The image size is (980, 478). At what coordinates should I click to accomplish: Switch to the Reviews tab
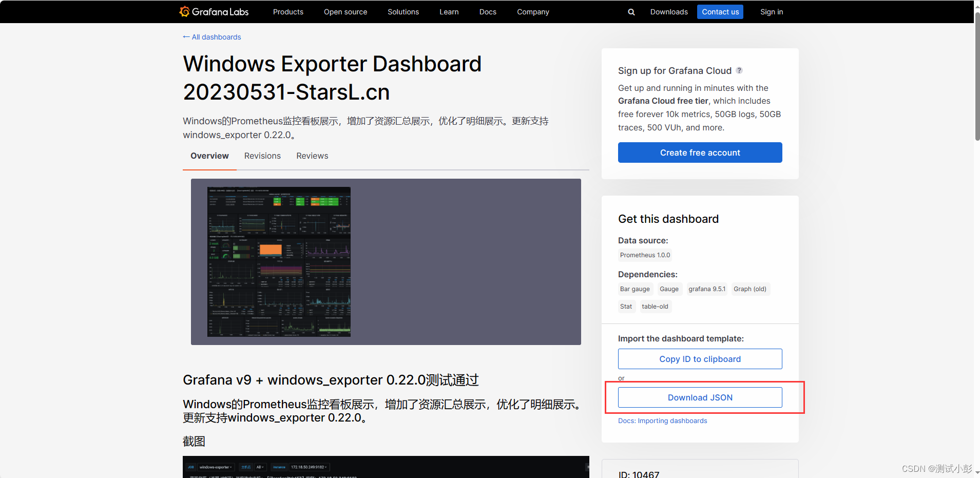pyautogui.click(x=312, y=156)
